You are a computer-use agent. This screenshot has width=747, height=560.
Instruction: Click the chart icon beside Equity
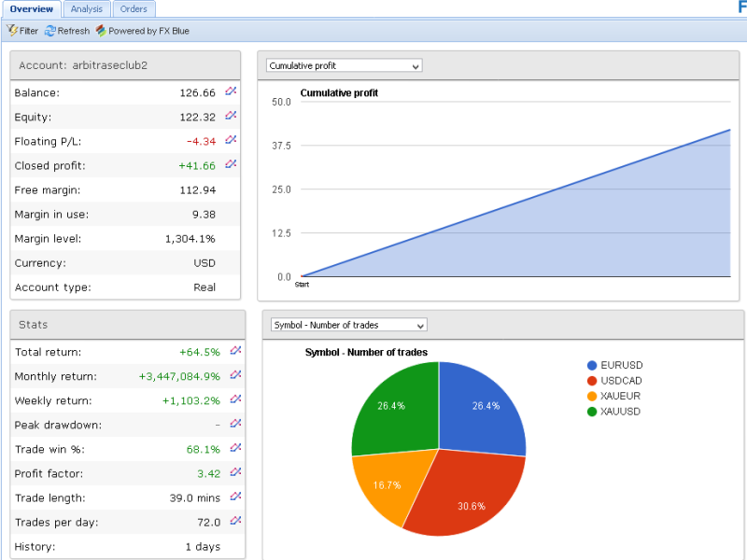click(232, 116)
